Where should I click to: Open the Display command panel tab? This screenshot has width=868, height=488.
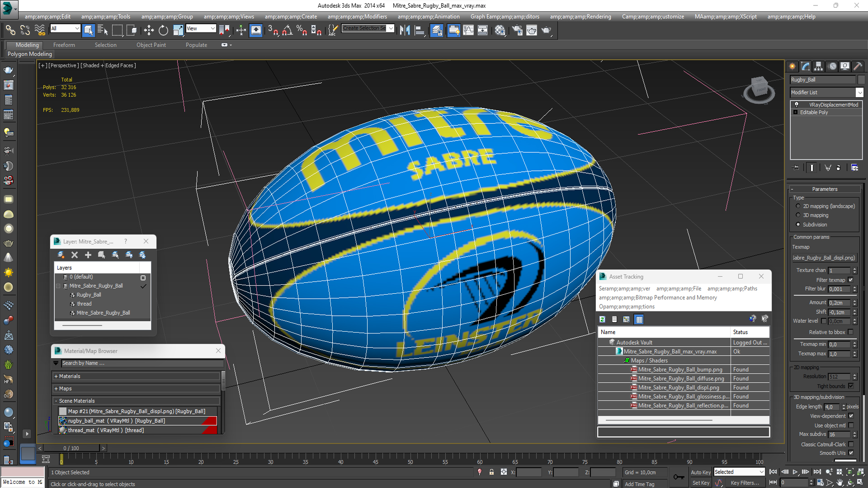(x=845, y=66)
